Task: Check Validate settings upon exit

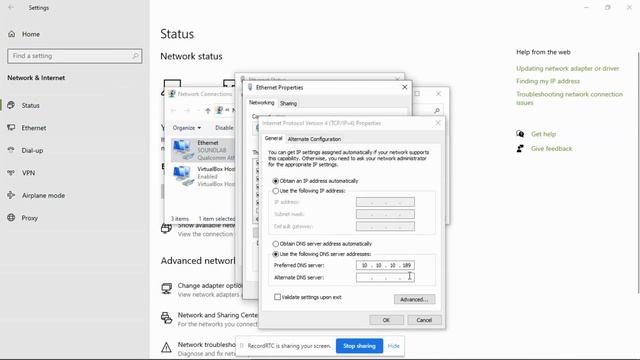Action: pos(278,297)
